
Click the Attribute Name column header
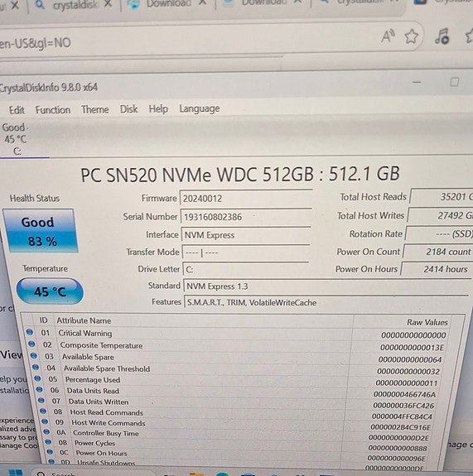[x=84, y=320]
